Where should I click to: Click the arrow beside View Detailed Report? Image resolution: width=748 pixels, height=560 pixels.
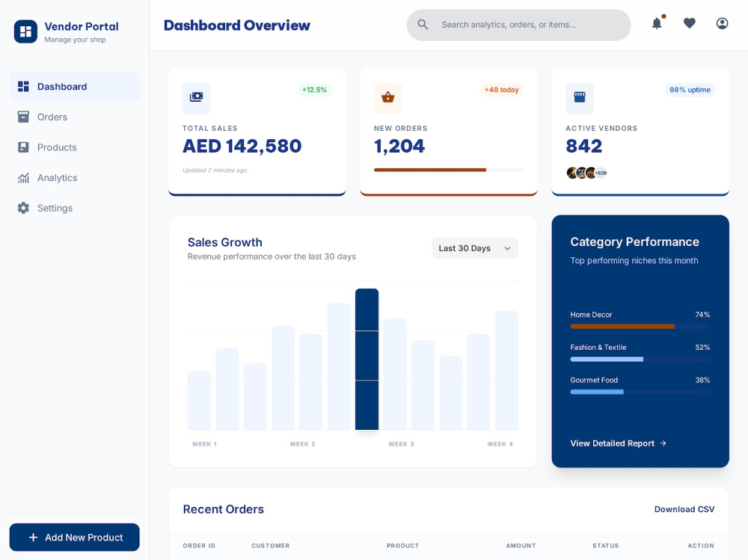tap(663, 443)
